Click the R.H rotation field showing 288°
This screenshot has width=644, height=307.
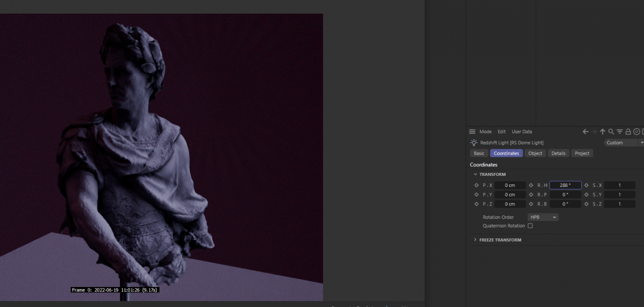pos(566,185)
